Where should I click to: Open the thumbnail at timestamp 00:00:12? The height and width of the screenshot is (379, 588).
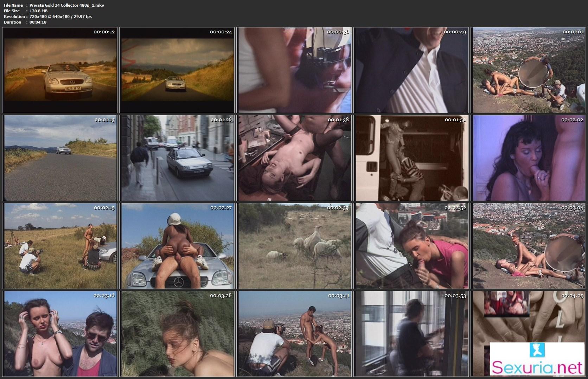click(x=60, y=70)
